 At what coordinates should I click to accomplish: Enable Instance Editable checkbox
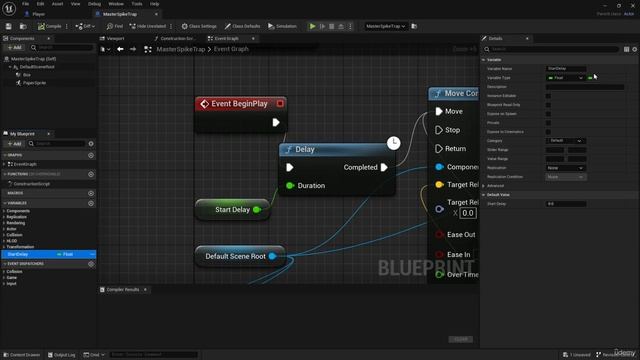[548, 96]
